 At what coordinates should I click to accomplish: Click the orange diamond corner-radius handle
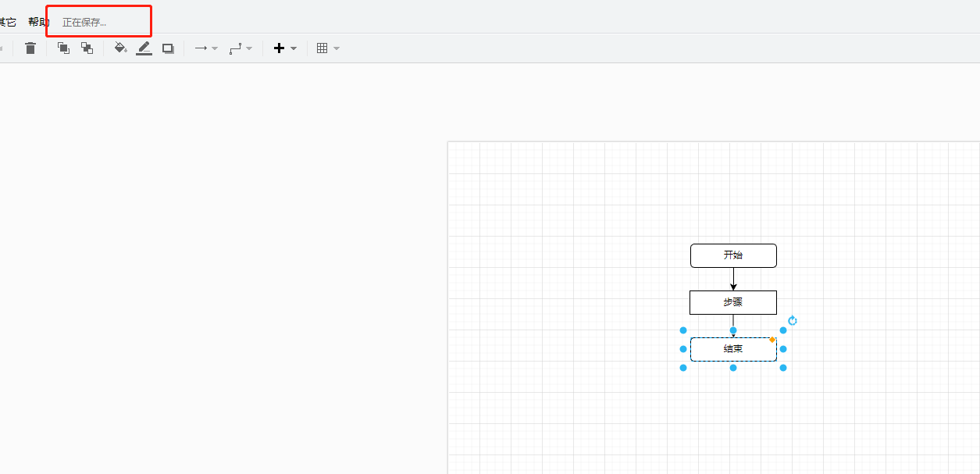(772, 340)
